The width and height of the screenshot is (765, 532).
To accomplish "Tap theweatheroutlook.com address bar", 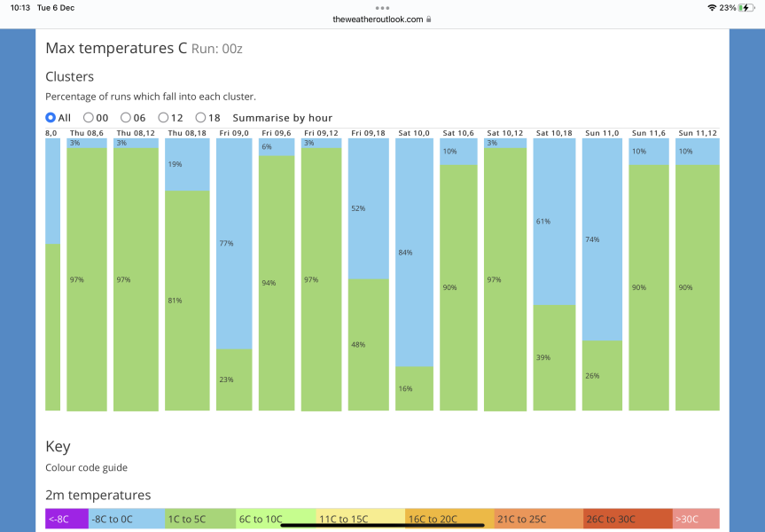I will point(378,19).
